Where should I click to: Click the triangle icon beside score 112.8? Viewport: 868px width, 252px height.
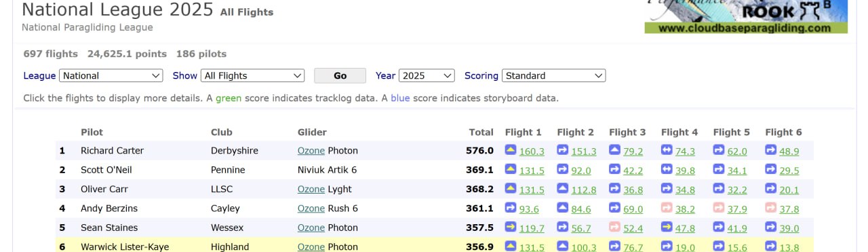(563, 189)
